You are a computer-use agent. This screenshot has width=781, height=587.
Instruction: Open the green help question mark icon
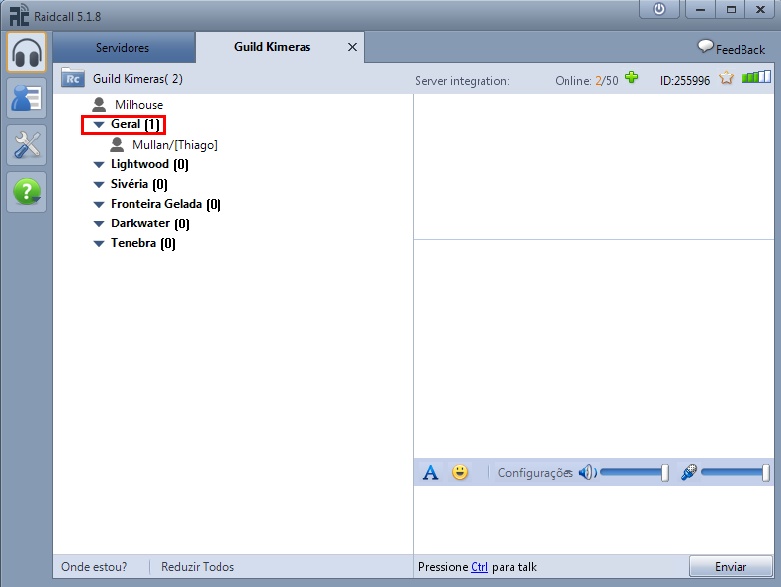coord(27,192)
